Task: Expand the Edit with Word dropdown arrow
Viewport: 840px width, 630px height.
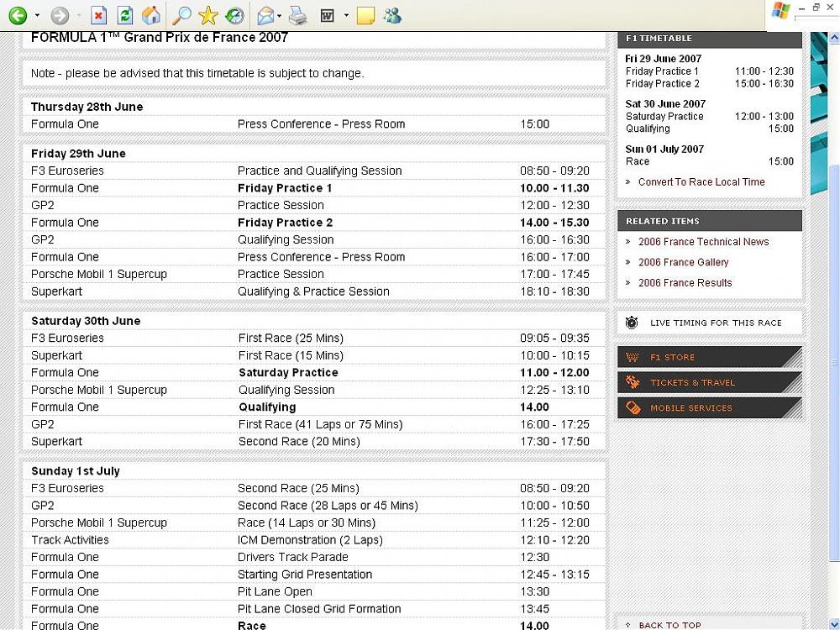Action: 346,15
